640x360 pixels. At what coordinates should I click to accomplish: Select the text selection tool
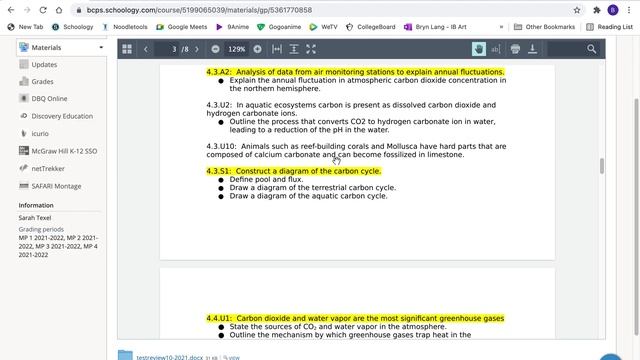(496, 49)
